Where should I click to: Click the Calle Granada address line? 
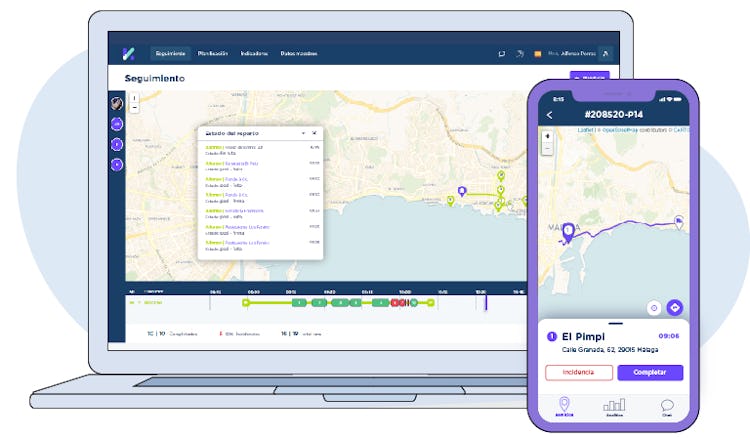[610, 350]
